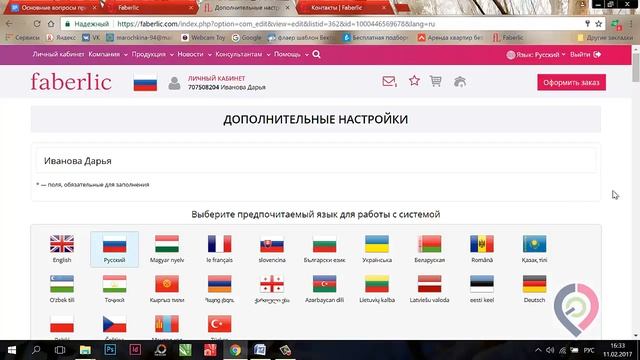Expand the Консультантам menu

(x=243, y=54)
